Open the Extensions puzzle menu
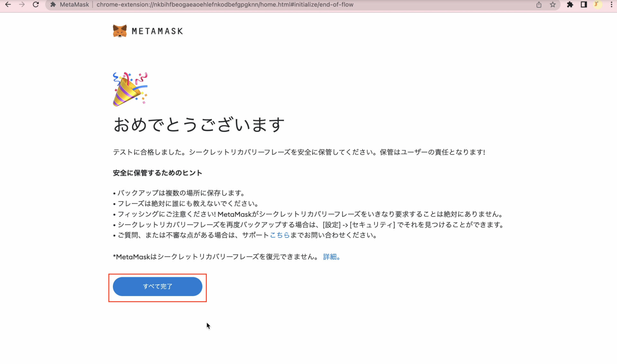Screen dimensions: 617x364 click(x=570, y=4)
